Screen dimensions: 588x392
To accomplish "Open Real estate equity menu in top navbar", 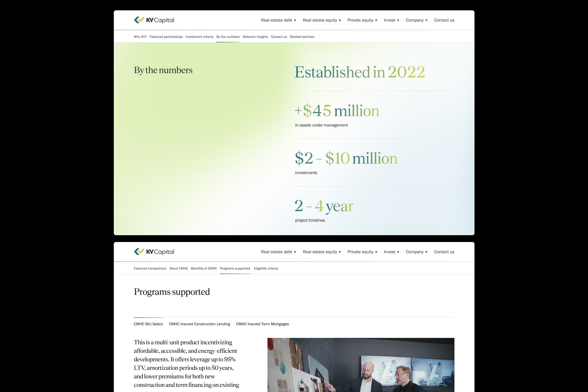I will click(x=321, y=20).
